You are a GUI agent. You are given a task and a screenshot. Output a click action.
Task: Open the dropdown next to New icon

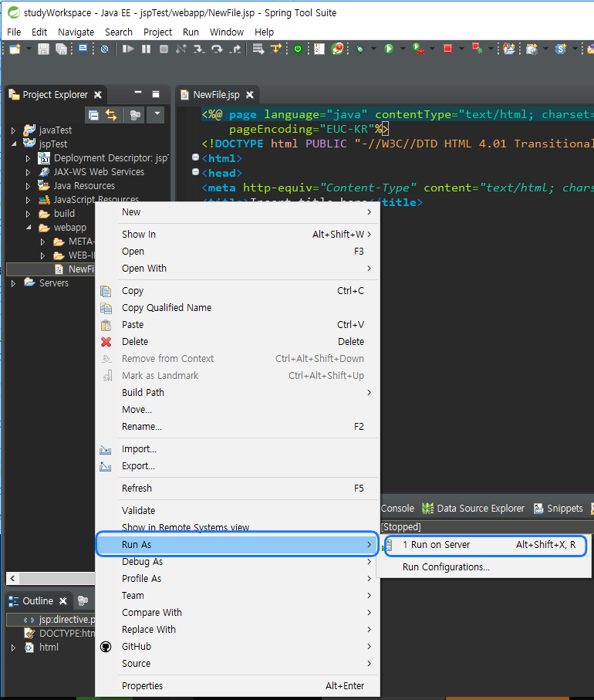point(29,49)
